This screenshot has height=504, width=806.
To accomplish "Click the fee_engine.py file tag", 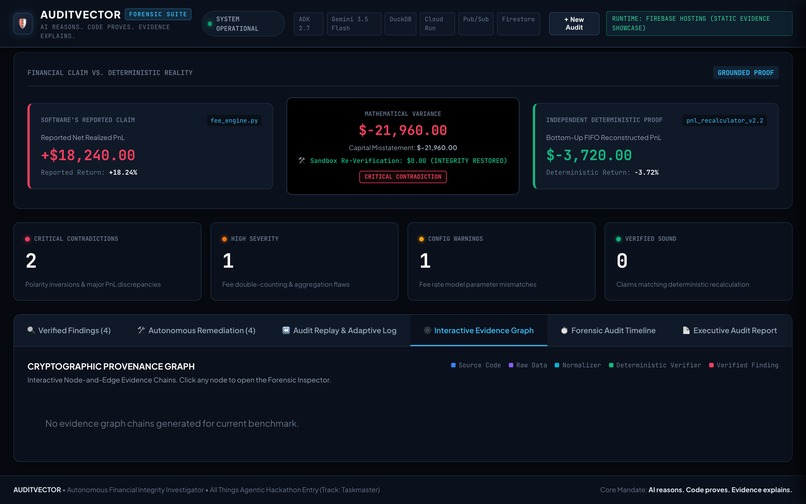I will click(234, 120).
